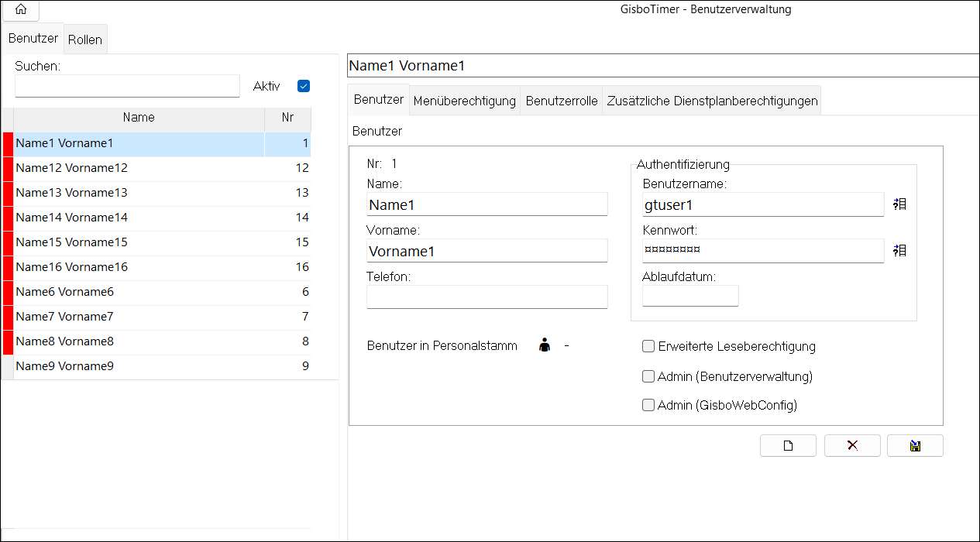The image size is (980, 542).
Task: Open the Benutzerrolle tab
Action: [562, 101]
